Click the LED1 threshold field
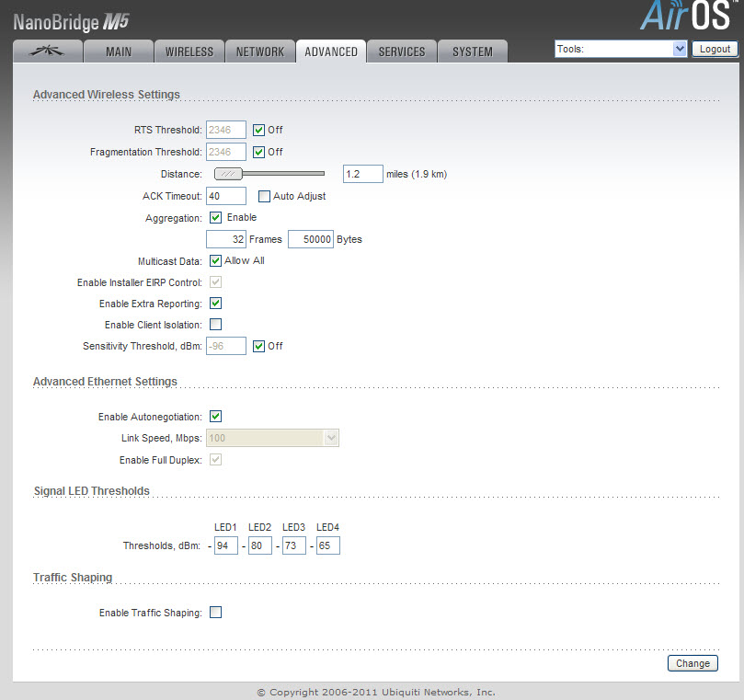The height and width of the screenshot is (700, 744). (x=226, y=545)
